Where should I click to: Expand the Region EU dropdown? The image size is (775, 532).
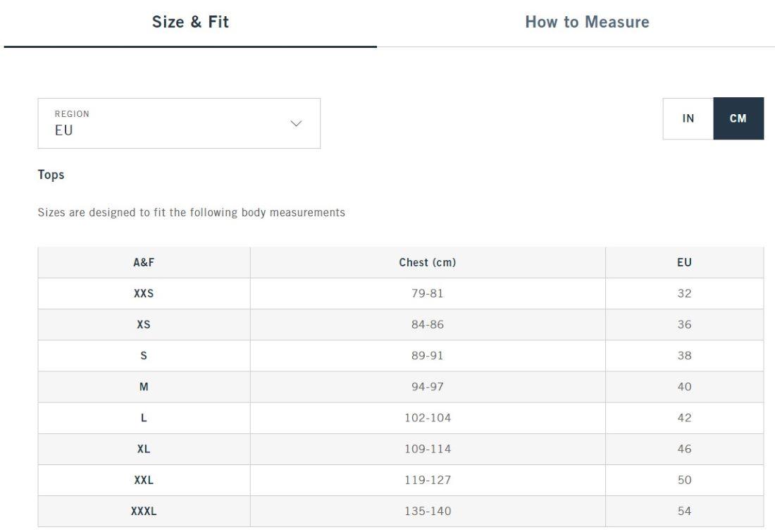point(179,123)
